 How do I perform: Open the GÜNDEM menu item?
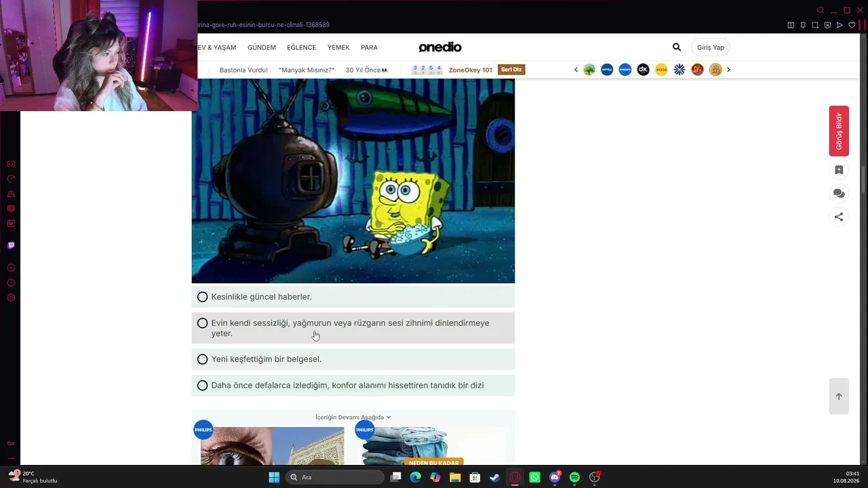(262, 47)
